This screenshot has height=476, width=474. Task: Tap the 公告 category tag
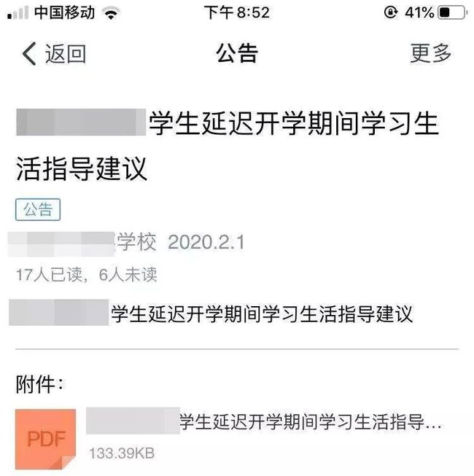point(38,209)
